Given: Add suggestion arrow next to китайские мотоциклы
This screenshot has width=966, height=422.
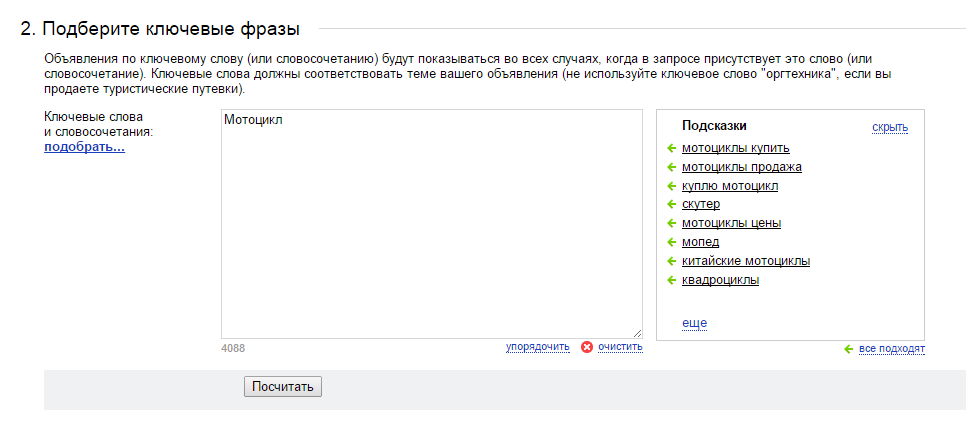Looking at the screenshot, I should 672,261.
